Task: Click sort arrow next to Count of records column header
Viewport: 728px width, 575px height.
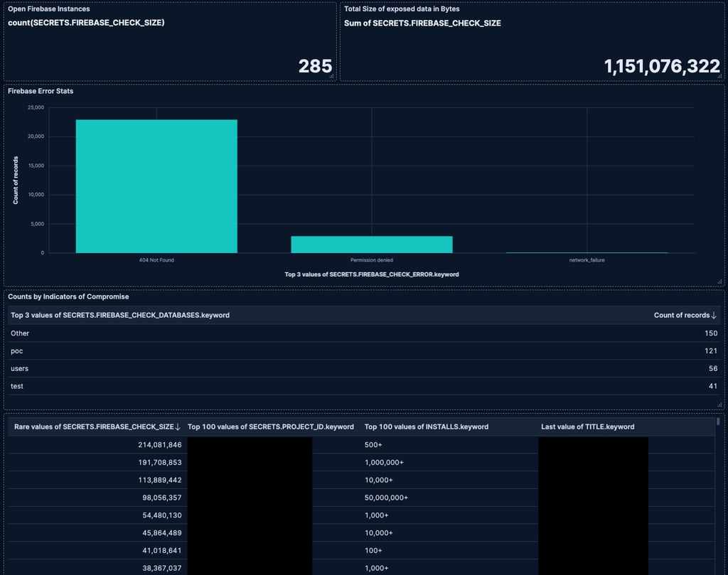Action: [x=714, y=315]
